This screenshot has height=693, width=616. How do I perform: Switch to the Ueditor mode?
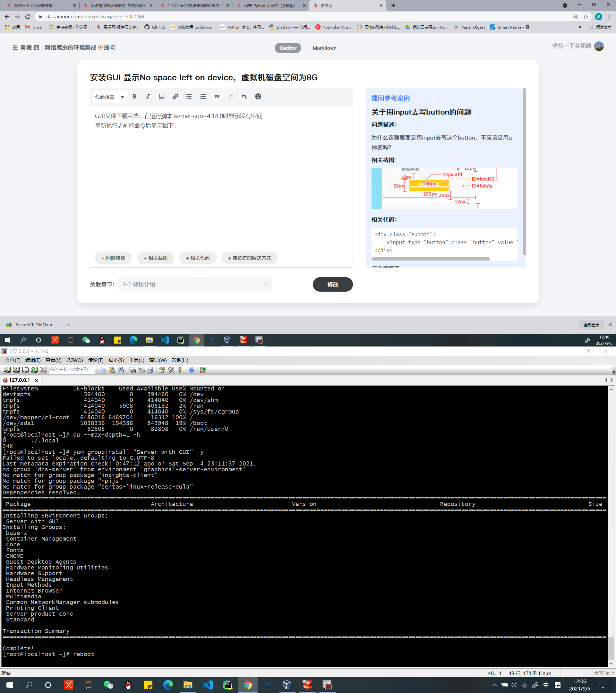coord(288,48)
